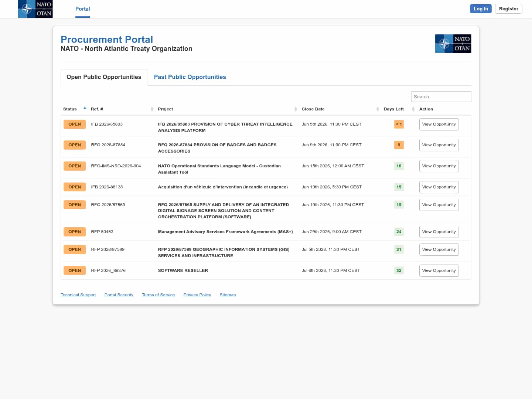Screen dimensions: 532x399
Task: Click the Register button
Action: [509, 9]
